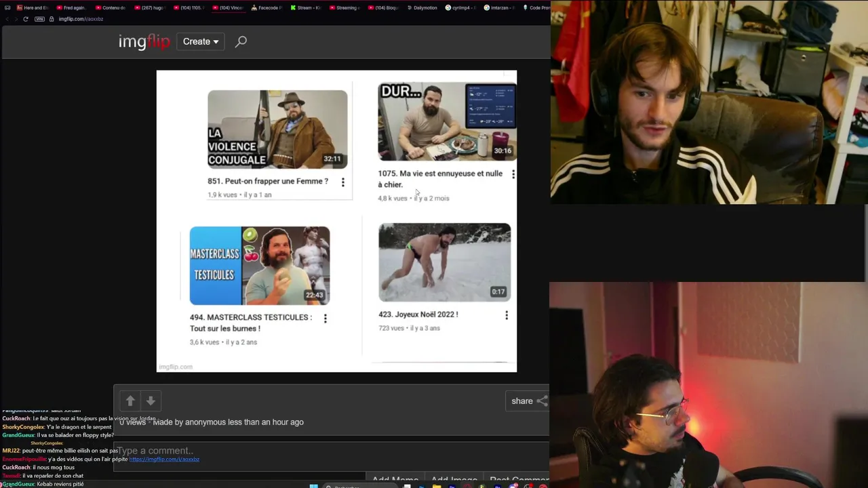Switch to the imtarzan tab
The width and height of the screenshot is (868, 488).
(500, 7)
